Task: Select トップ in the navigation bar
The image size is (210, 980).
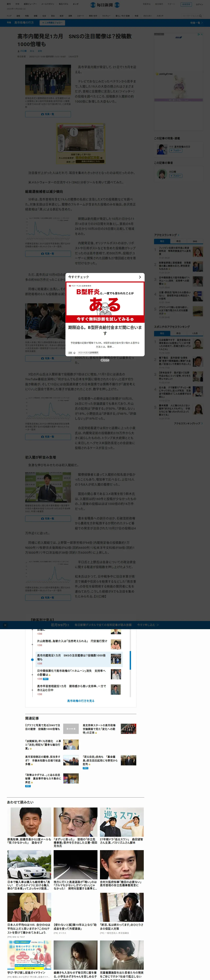Action: [x=9, y=16]
